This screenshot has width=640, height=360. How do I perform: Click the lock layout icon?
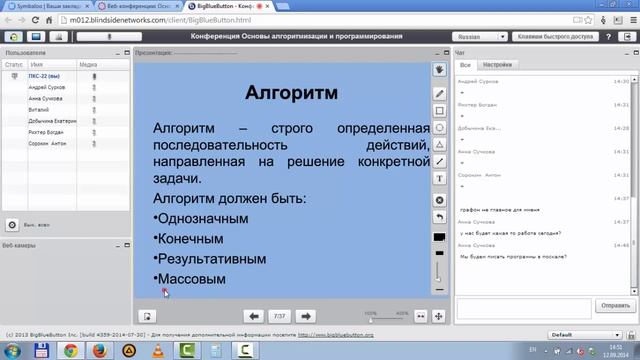tap(631, 335)
